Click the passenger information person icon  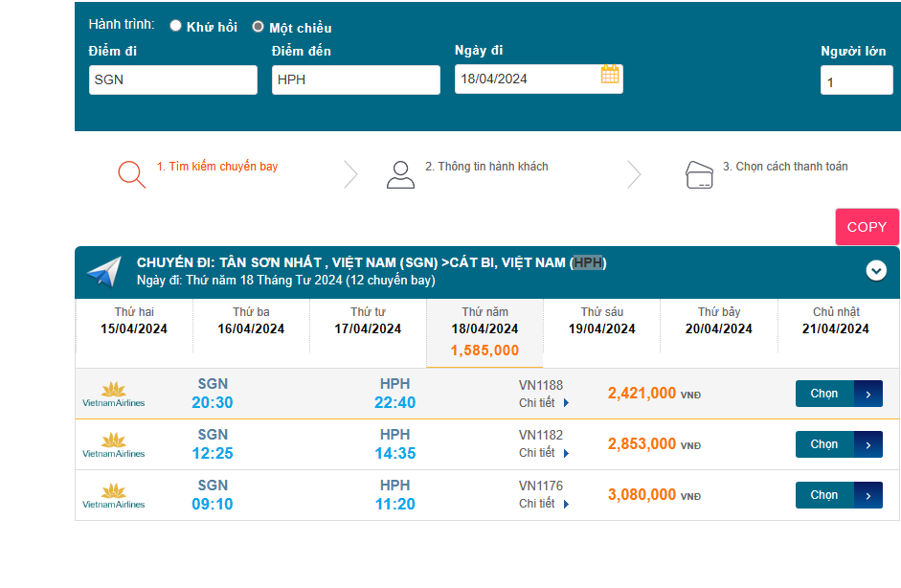[400, 174]
